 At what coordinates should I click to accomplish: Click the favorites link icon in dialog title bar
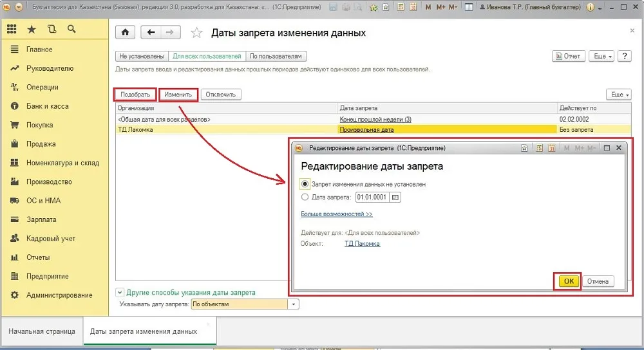tap(524, 148)
